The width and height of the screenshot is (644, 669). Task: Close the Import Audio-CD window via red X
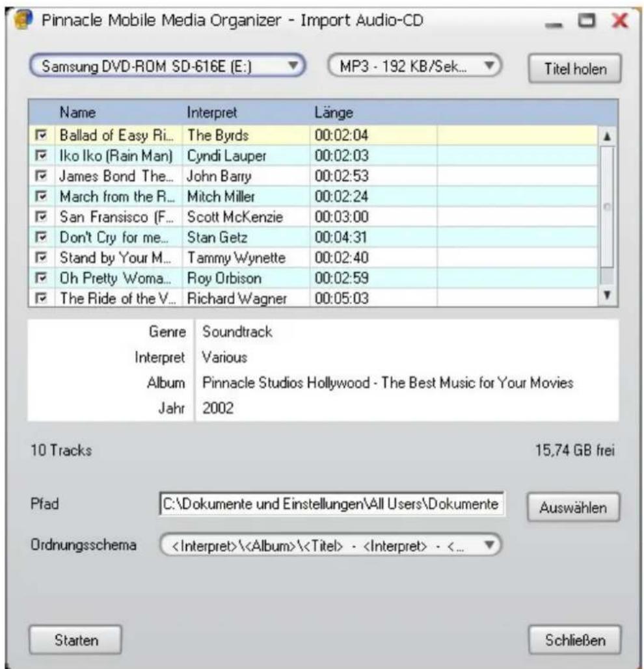point(620,20)
